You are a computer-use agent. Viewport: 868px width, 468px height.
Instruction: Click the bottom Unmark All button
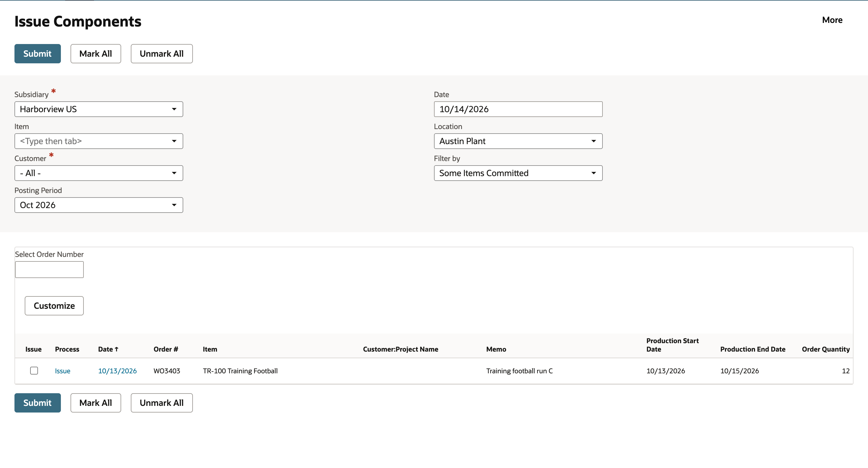click(162, 403)
